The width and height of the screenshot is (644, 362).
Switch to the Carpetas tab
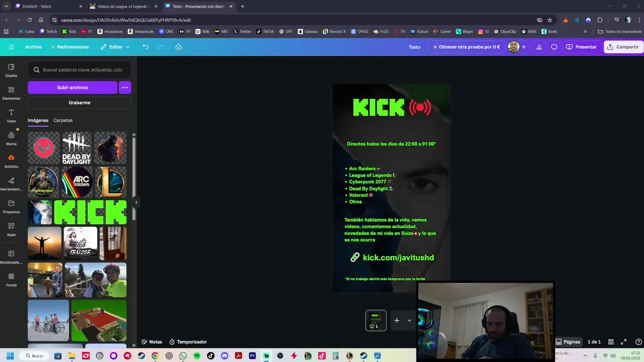tap(63, 120)
